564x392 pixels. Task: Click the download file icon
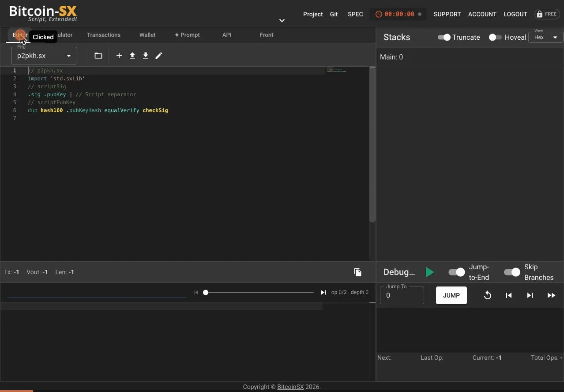(x=145, y=56)
